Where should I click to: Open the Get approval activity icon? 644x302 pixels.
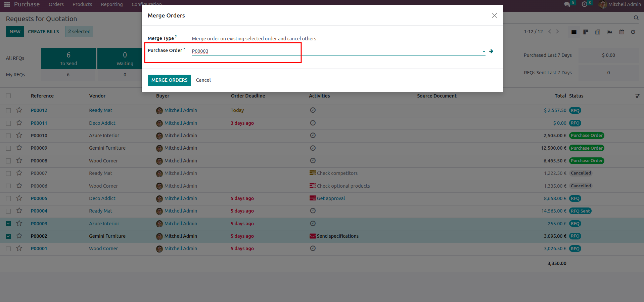[x=313, y=198]
